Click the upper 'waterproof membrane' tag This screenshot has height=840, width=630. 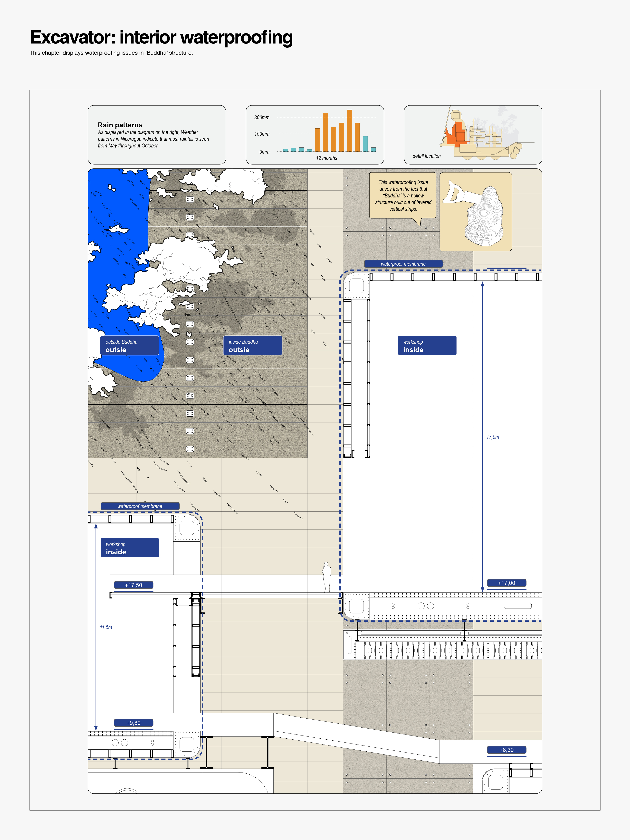(x=403, y=264)
